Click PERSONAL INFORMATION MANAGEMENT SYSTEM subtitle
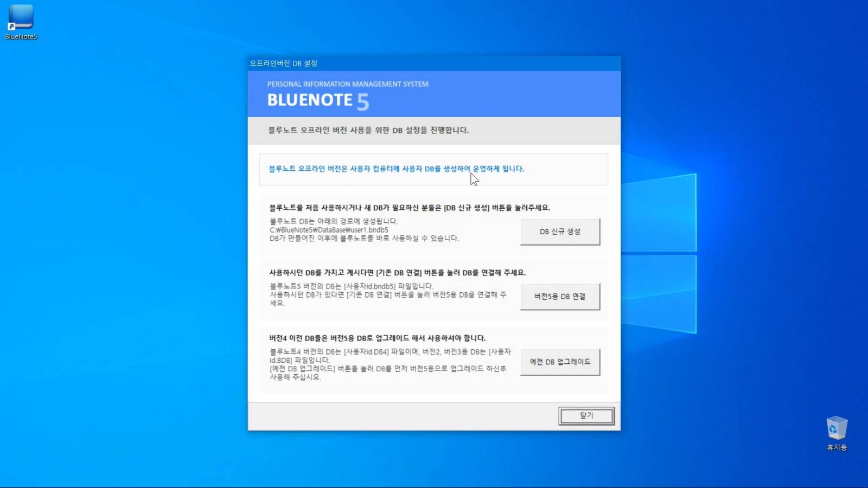The image size is (868, 488). 348,84
